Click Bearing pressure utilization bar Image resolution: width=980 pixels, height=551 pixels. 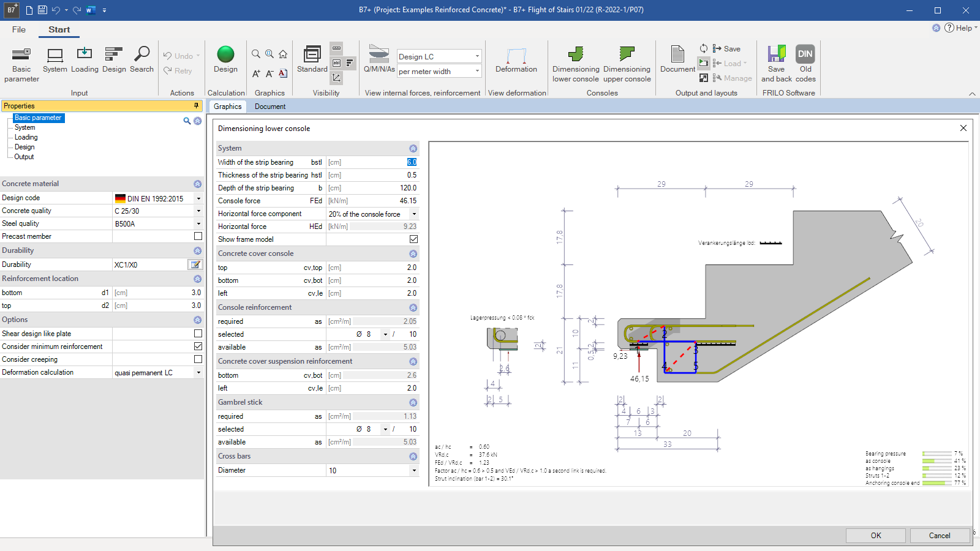coord(937,454)
